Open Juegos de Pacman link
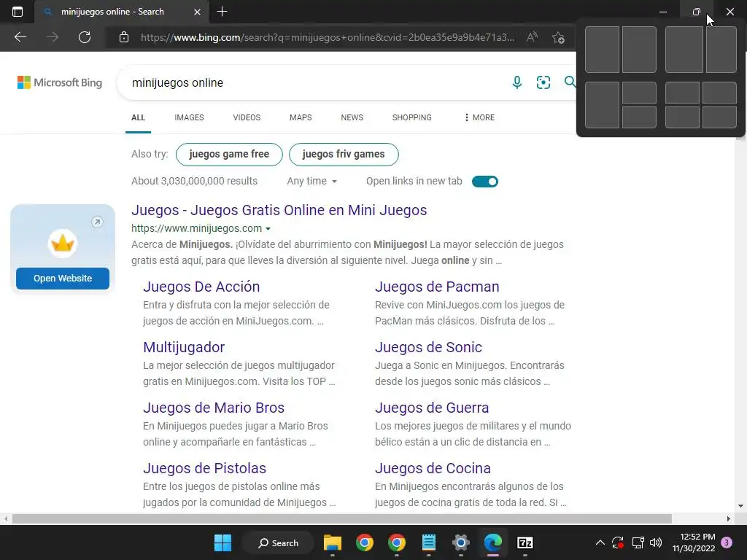 (x=437, y=287)
